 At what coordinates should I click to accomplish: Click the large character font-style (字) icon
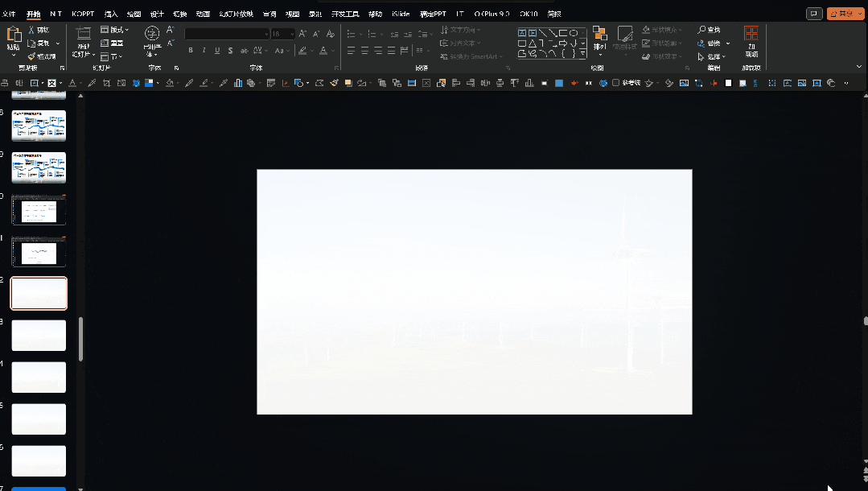tap(152, 33)
